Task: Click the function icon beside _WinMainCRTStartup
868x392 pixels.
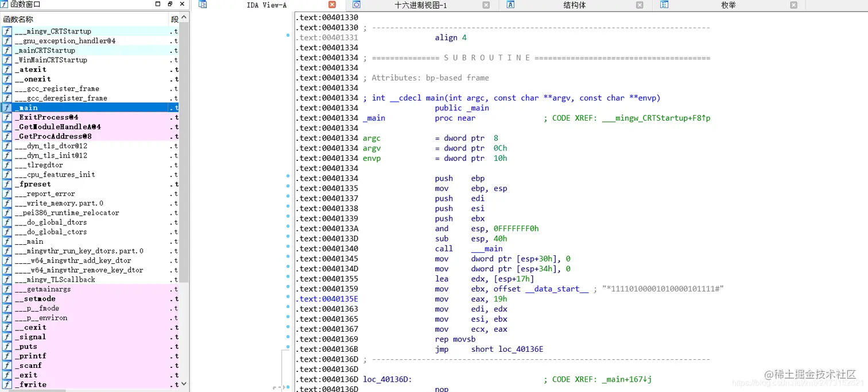Action: click(x=7, y=60)
